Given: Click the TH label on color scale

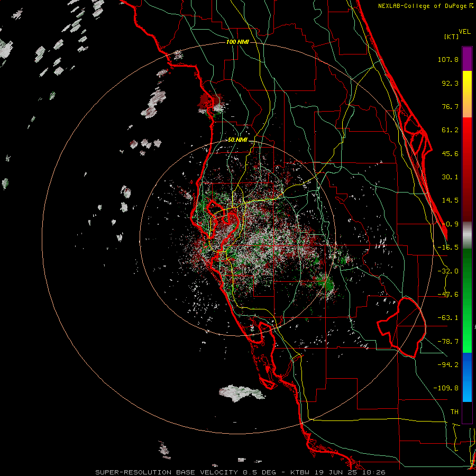Looking at the screenshot, I should pos(454,412).
